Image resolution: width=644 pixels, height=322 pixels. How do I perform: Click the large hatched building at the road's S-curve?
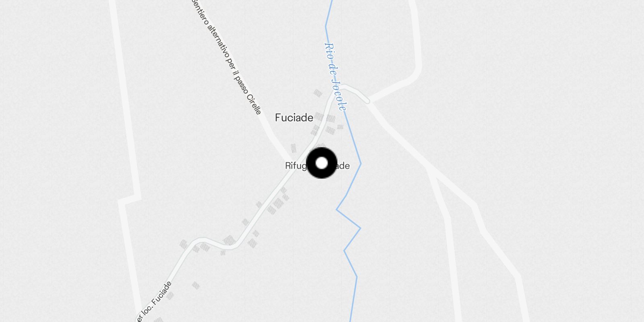click(x=229, y=241)
